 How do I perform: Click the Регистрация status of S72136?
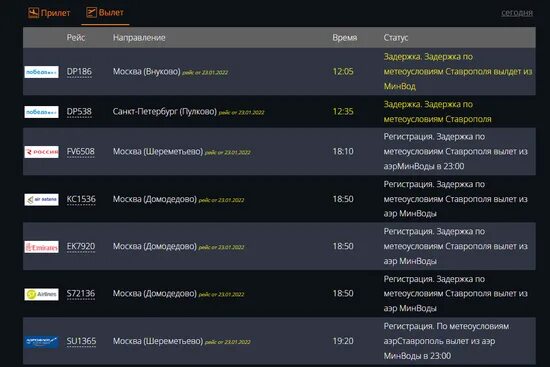pos(455,293)
